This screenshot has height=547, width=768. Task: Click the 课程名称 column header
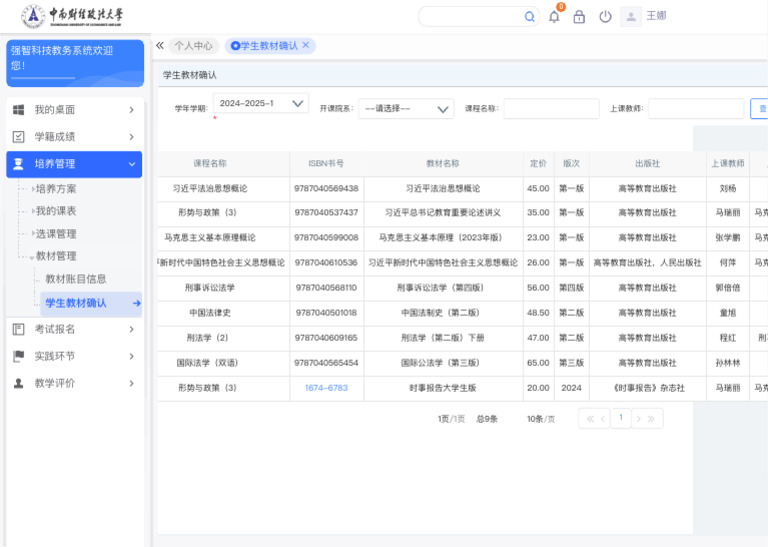point(210,164)
